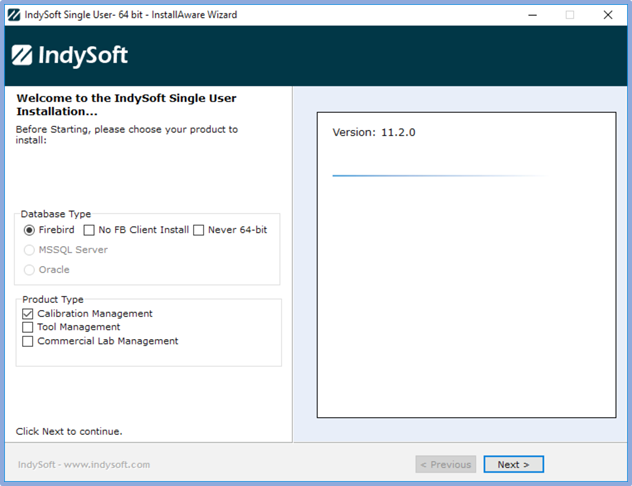Click the IndySoft logo in header banner
Image resolution: width=632 pixels, height=486 pixels.
point(70,55)
